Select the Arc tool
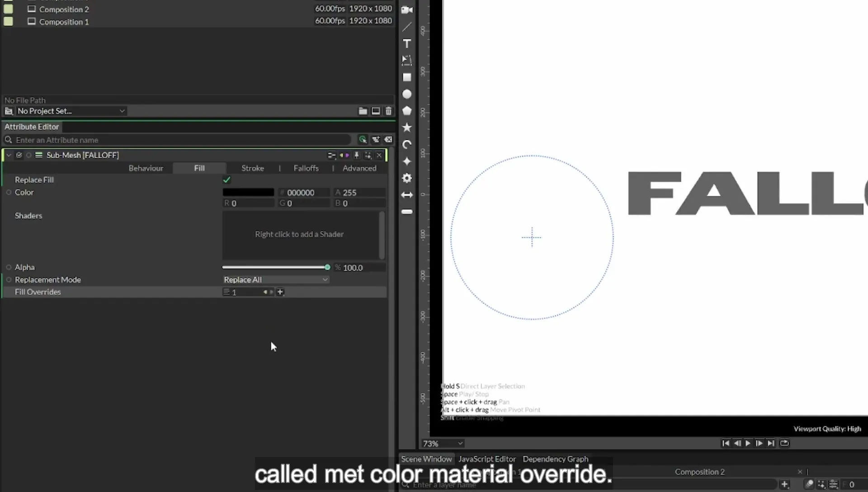The image size is (868, 492). pyautogui.click(x=407, y=145)
